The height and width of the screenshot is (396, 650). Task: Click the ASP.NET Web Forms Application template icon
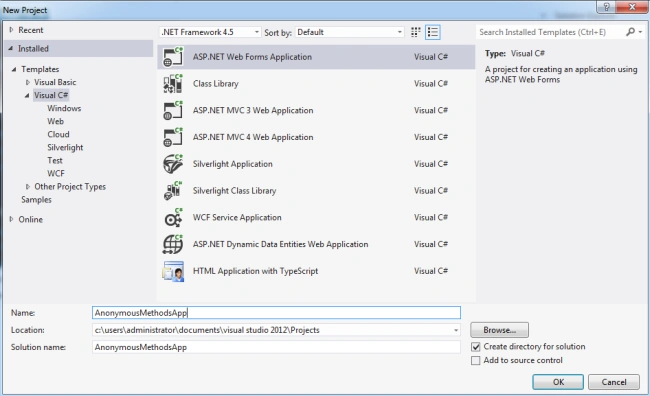173,57
